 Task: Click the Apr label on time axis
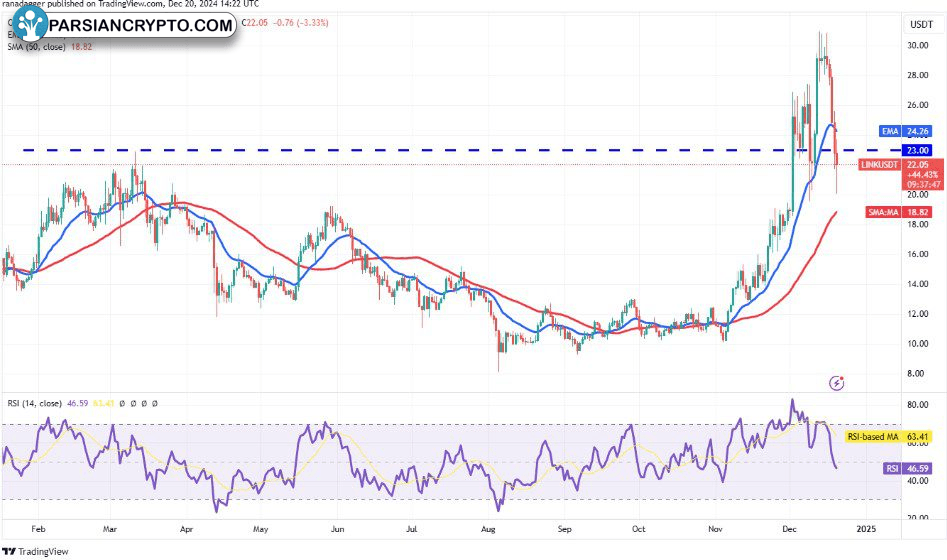187,529
